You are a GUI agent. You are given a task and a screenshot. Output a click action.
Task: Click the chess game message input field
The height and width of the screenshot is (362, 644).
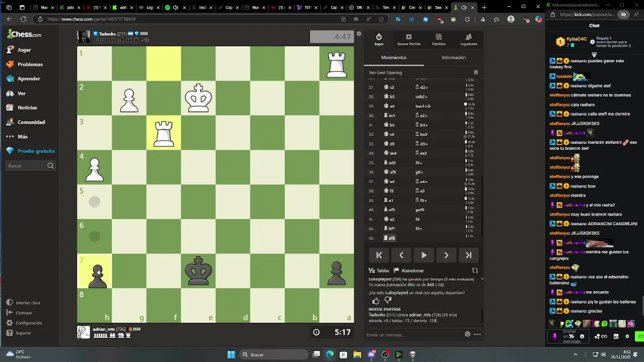tap(413, 335)
